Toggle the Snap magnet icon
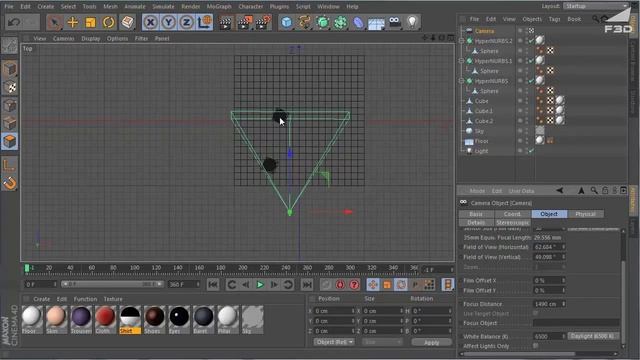This screenshot has height=360, width=640. click(x=10, y=183)
